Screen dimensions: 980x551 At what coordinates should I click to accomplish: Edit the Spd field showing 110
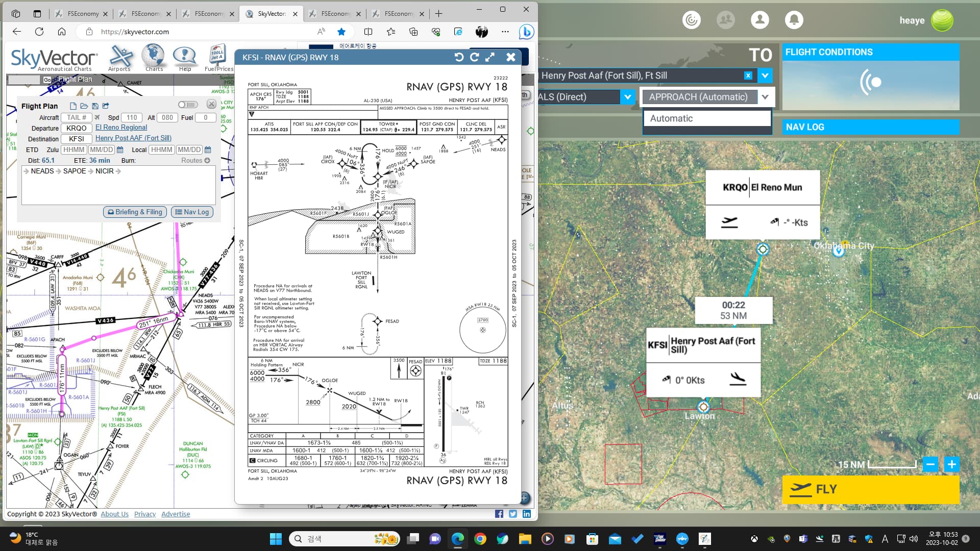(132, 117)
